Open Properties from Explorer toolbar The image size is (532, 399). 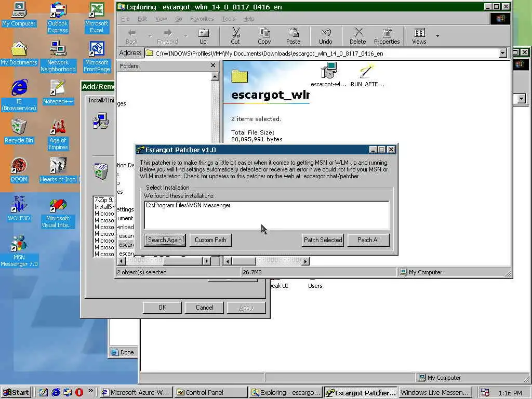387,36
